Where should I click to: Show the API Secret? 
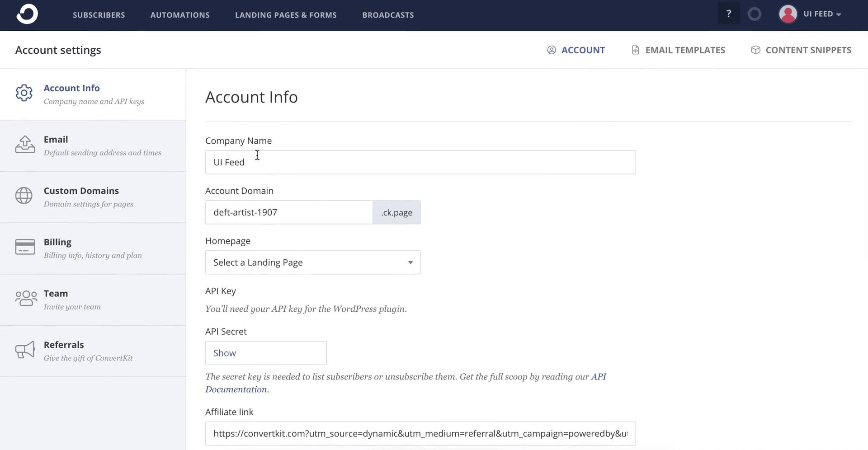pos(265,353)
